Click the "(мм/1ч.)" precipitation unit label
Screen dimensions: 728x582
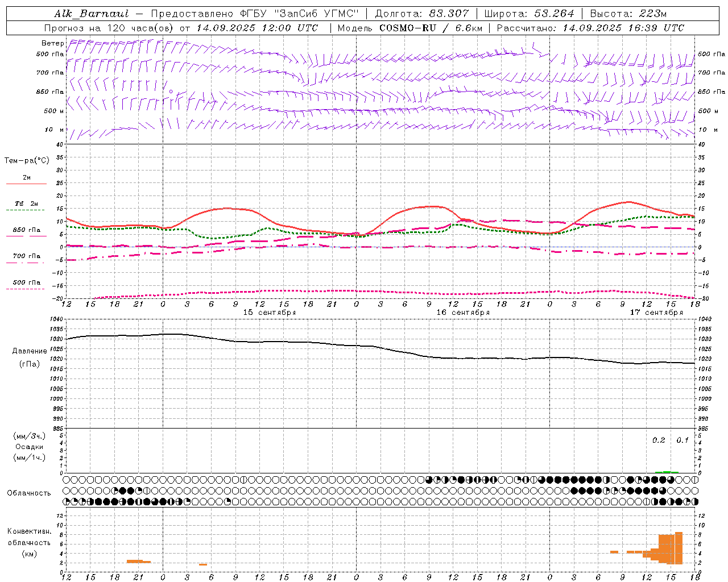(x=30, y=458)
